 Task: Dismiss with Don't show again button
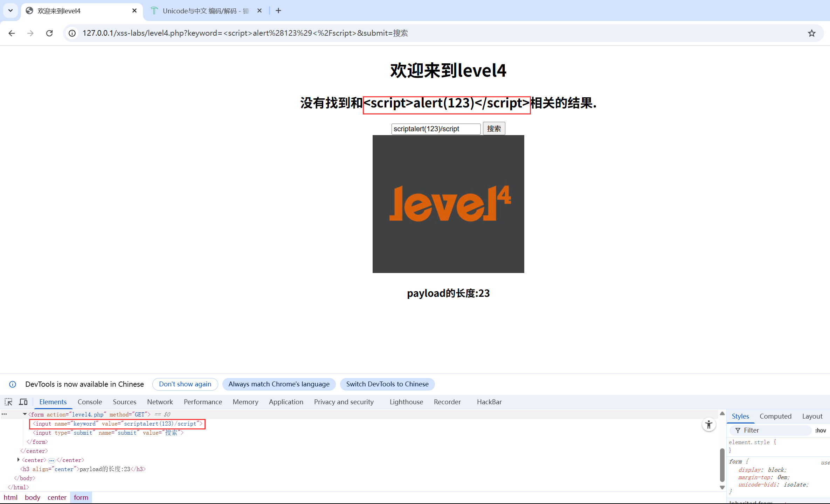pos(185,384)
